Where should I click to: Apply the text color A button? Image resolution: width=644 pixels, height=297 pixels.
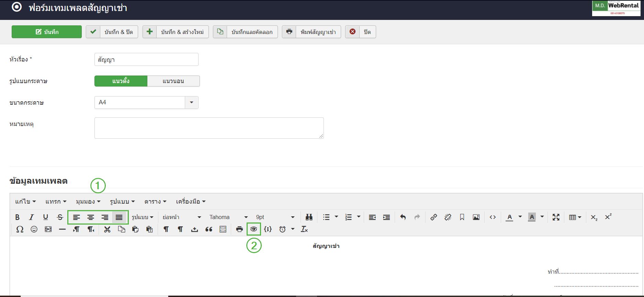point(510,217)
